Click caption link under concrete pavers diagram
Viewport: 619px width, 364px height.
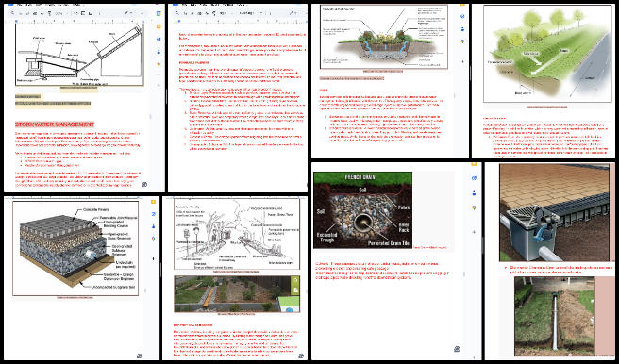click(75, 297)
